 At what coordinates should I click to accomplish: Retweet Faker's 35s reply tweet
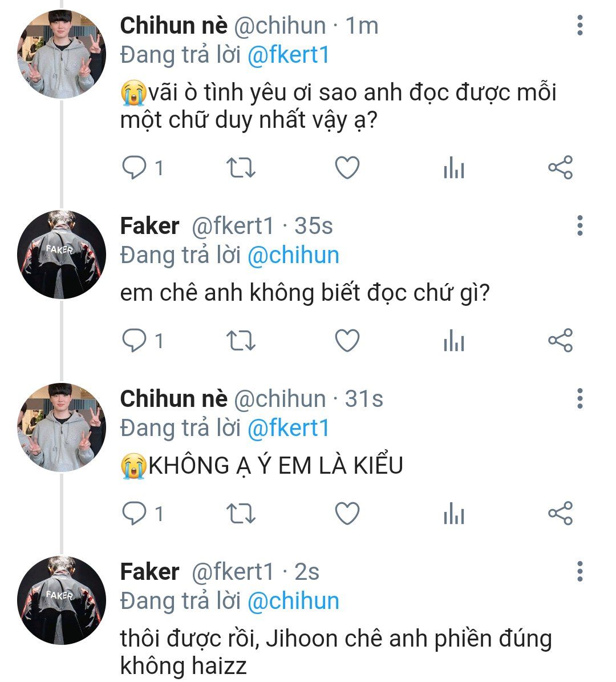pyautogui.click(x=241, y=341)
